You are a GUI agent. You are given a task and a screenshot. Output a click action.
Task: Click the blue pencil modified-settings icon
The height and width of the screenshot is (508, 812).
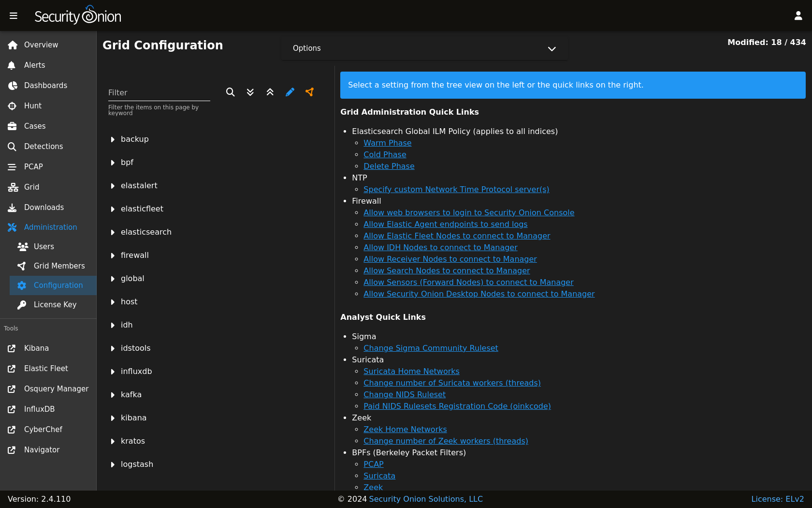tap(290, 92)
